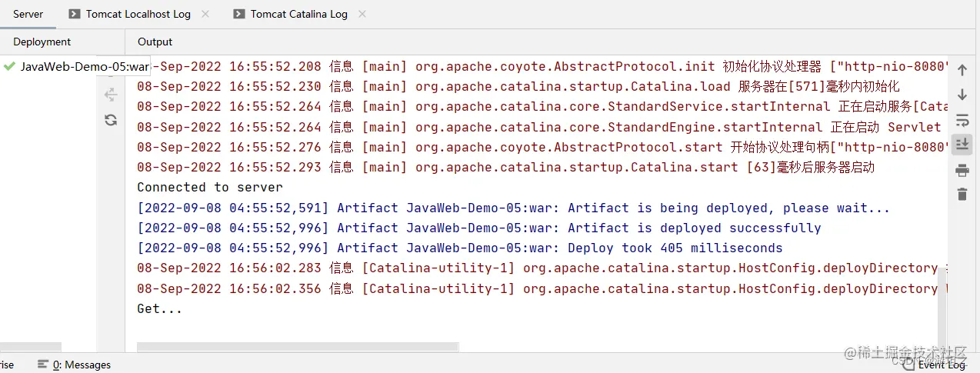Click the Catalina.start log line
This screenshot has width=980, height=373.
(x=506, y=167)
